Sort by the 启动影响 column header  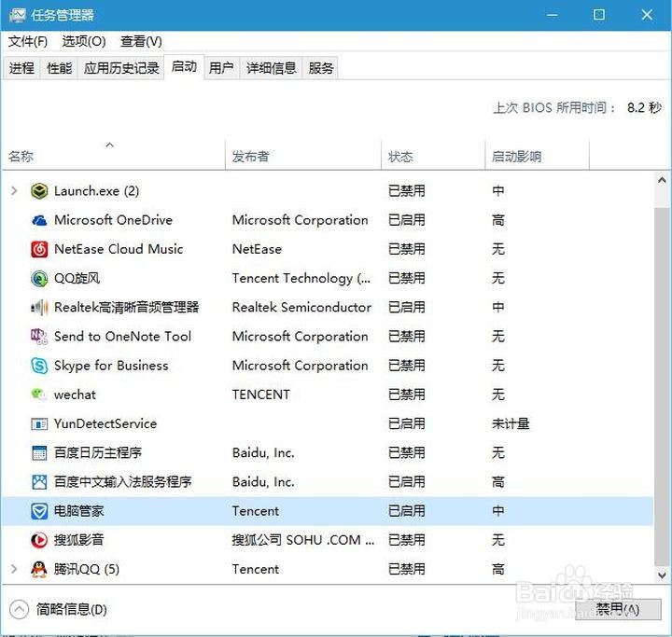(x=537, y=156)
